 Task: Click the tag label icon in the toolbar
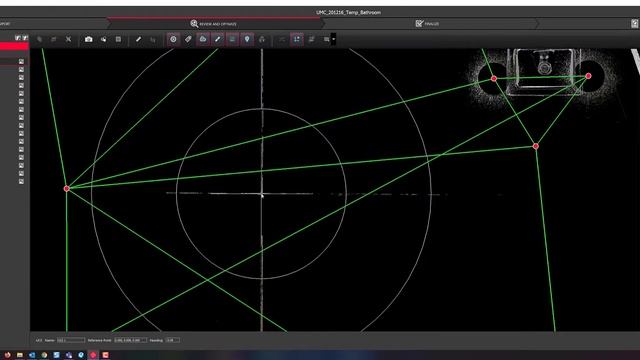click(x=188, y=39)
